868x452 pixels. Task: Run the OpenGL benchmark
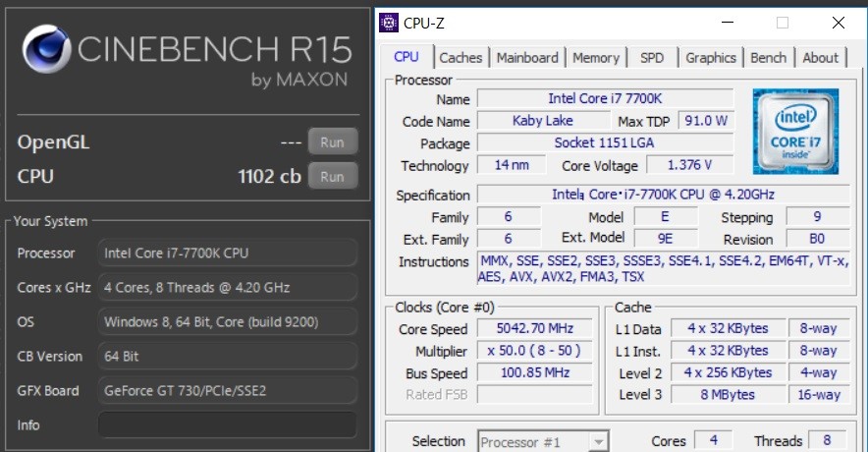[333, 141]
